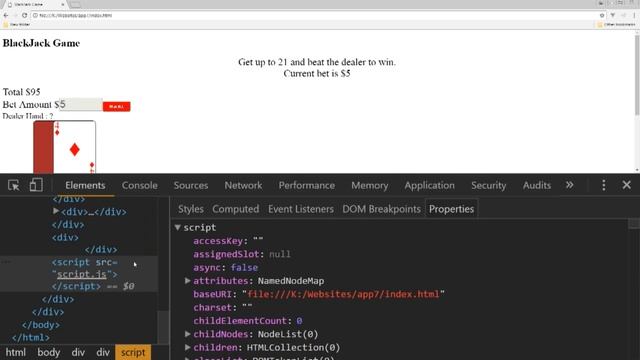
Task: Click the red Deal button
Action: (x=117, y=107)
